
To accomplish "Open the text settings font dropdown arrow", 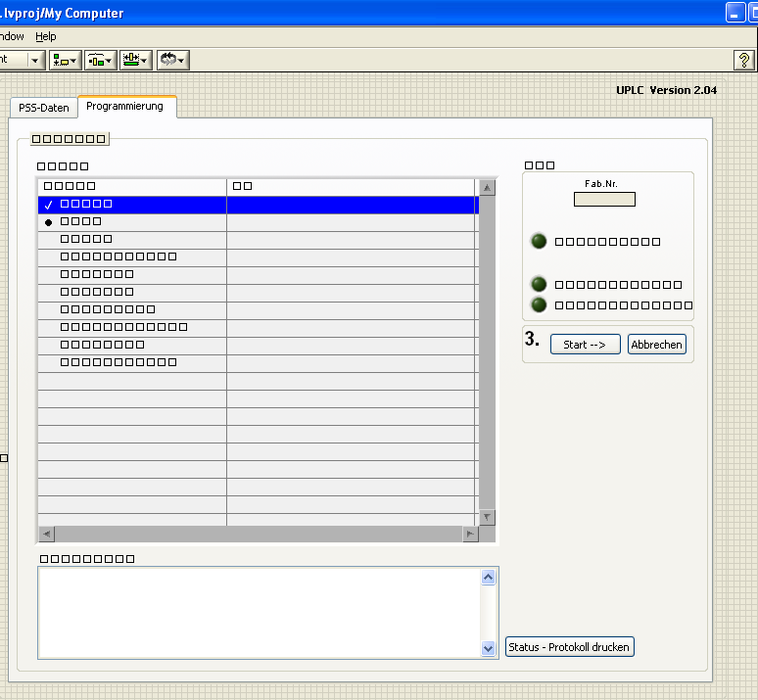I will click(x=35, y=61).
